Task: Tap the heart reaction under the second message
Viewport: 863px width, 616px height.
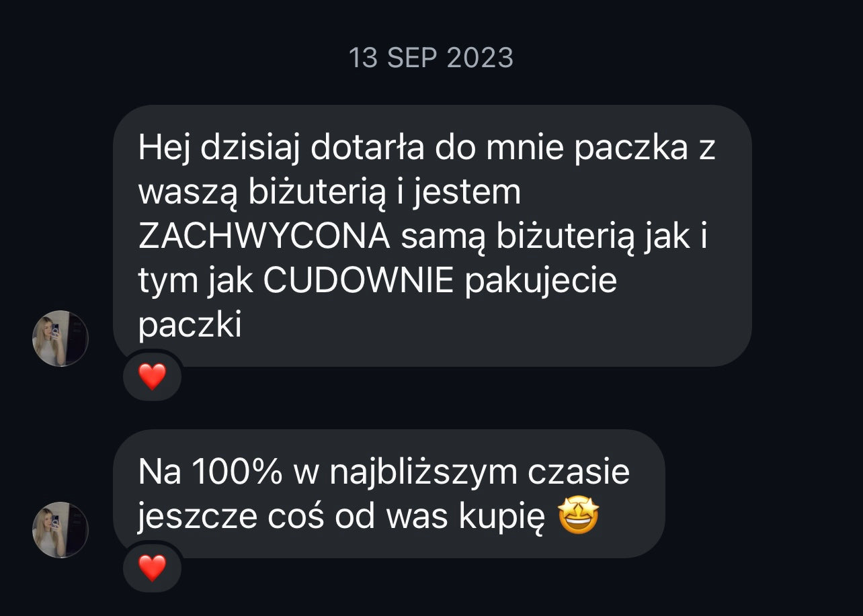Action: [x=152, y=568]
